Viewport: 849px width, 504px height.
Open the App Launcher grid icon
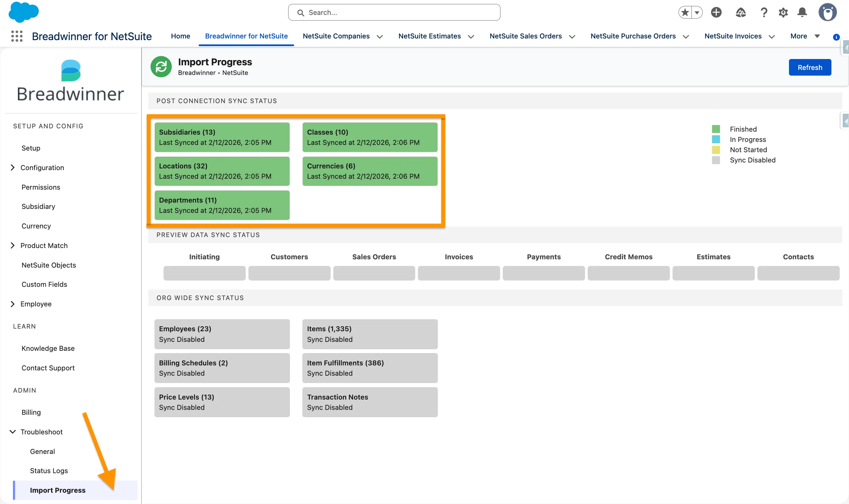17,36
